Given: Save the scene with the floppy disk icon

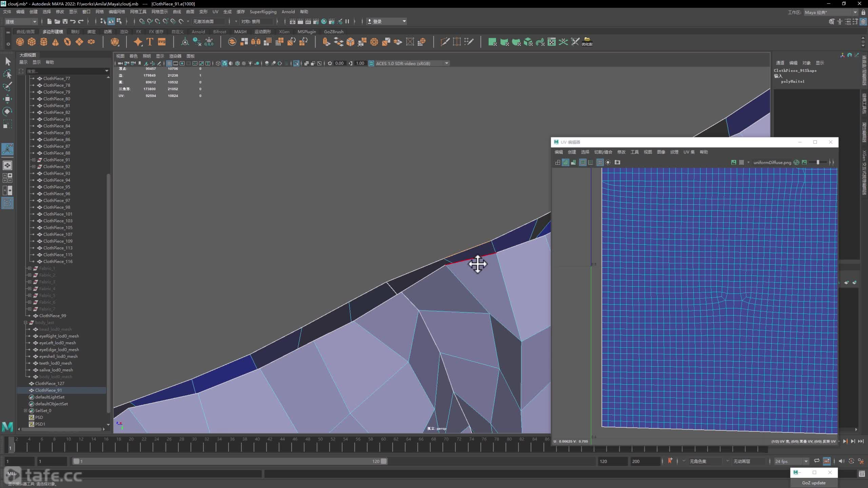Looking at the screenshot, I should (x=65, y=21).
